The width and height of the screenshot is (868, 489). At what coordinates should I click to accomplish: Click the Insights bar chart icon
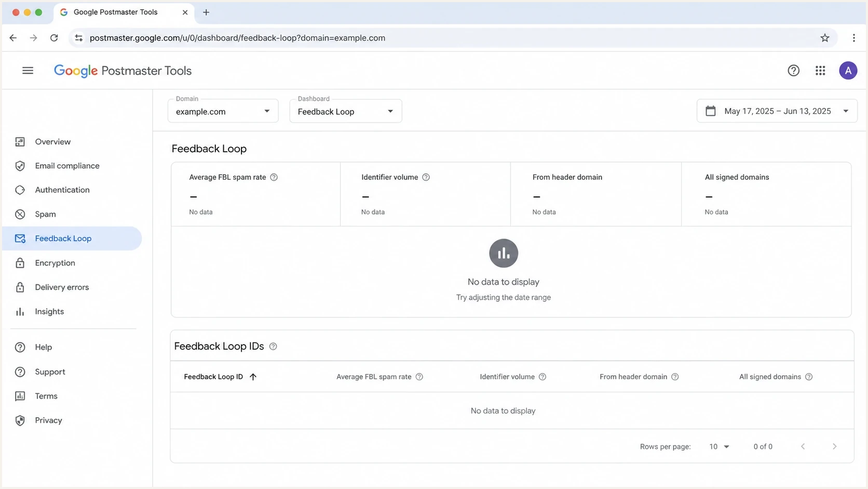pyautogui.click(x=20, y=312)
